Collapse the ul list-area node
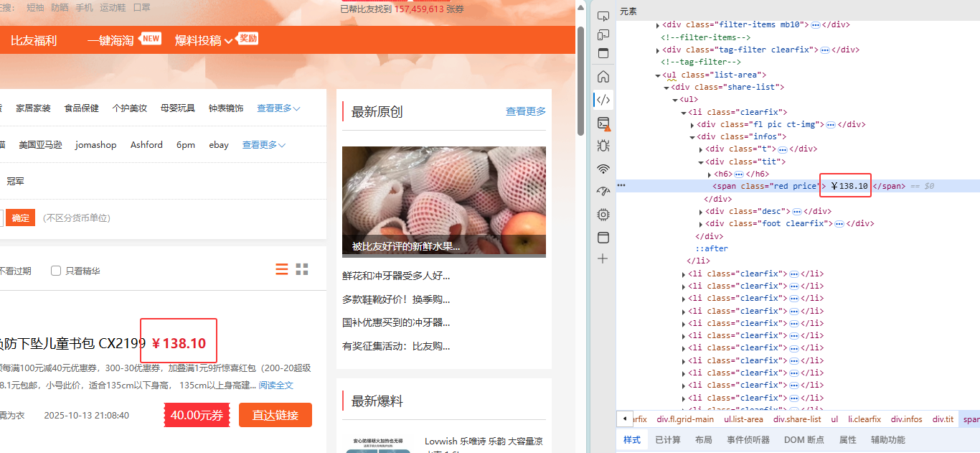This screenshot has height=453, width=980. [658, 75]
